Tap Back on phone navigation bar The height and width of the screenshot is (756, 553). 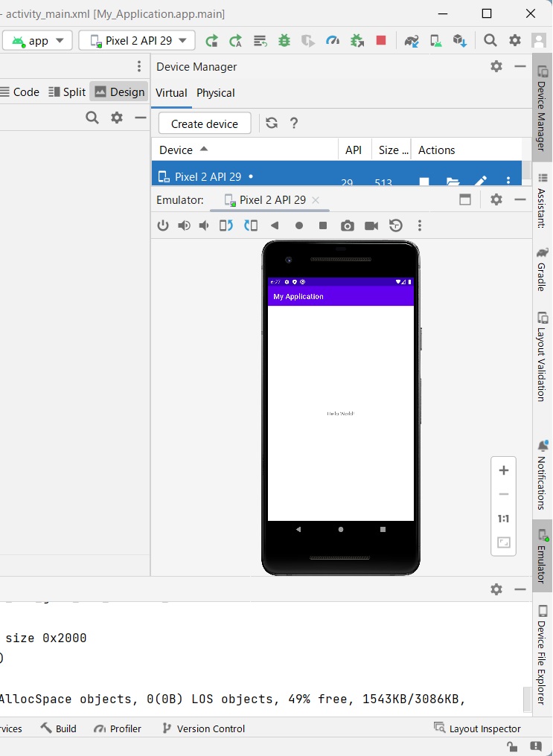298,529
